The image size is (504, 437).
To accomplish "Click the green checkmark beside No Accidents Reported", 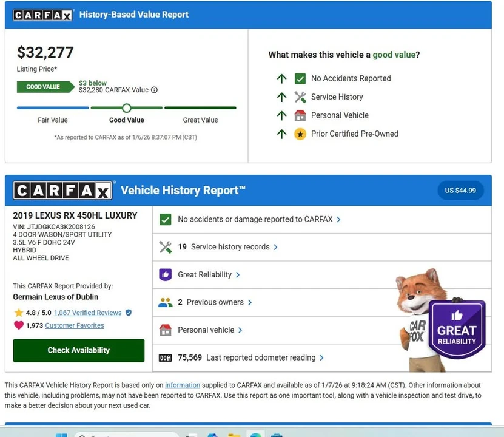I will click(300, 78).
